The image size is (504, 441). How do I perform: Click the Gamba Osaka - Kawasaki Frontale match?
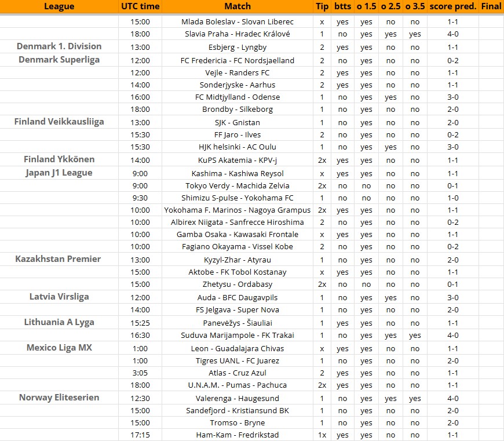tap(238, 235)
